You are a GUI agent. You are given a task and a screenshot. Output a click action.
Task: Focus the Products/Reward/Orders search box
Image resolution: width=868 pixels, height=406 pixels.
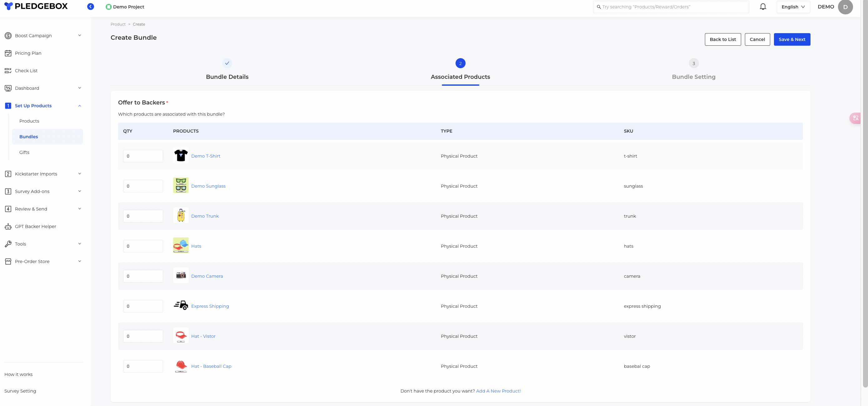point(671,7)
